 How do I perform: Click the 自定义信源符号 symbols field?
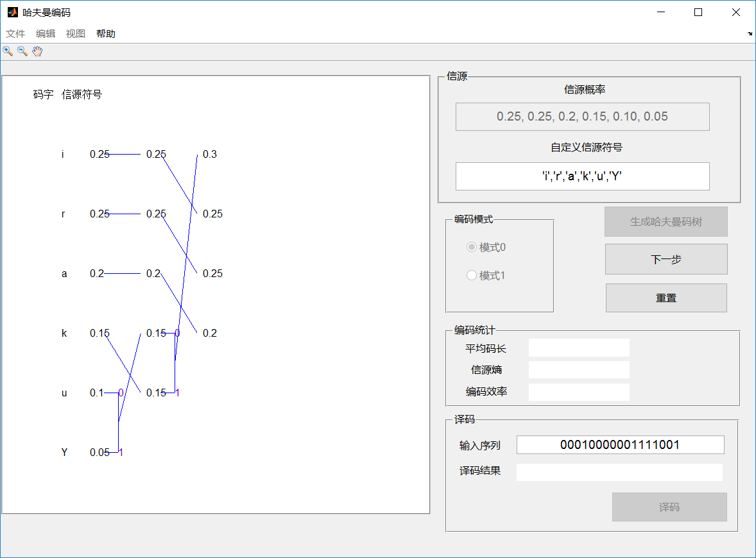click(x=582, y=176)
